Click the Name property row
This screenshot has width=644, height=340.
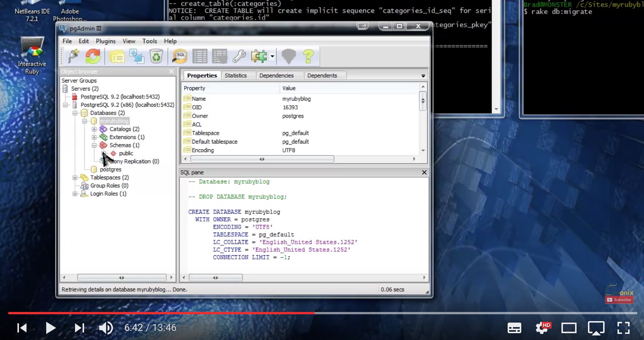tap(301, 99)
